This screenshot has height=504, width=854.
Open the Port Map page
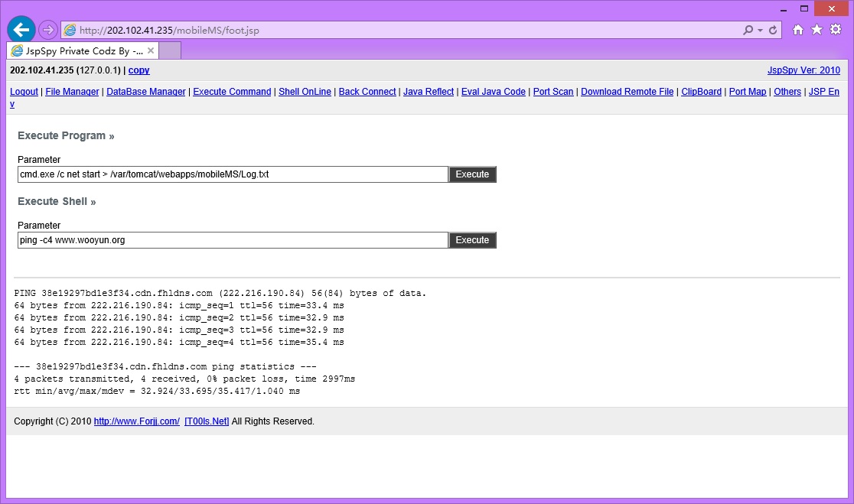click(x=748, y=92)
